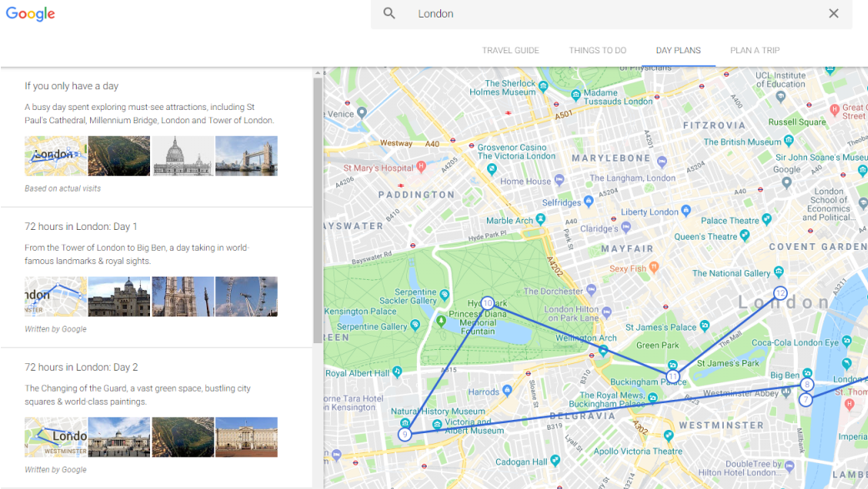Image resolution: width=868 pixels, height=489 pixels.
Task: Open '72 hours in London: Day 2' plan
Action: click(x=81, y=367)
